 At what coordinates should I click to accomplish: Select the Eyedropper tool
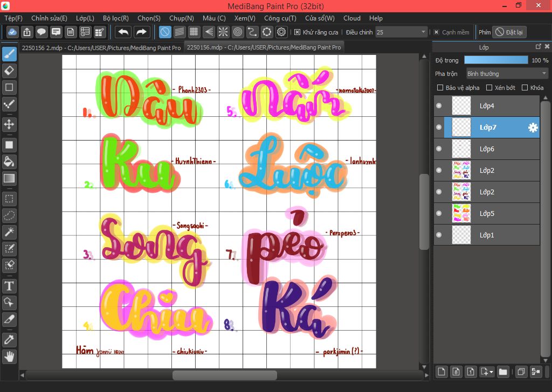(9, 340)
